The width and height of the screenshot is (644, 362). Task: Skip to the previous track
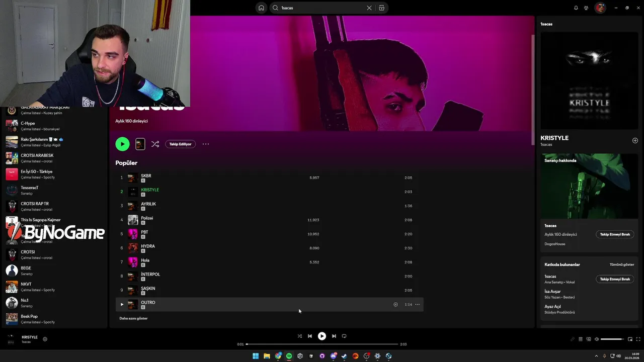pyautogui.click(x=310, y=336)
